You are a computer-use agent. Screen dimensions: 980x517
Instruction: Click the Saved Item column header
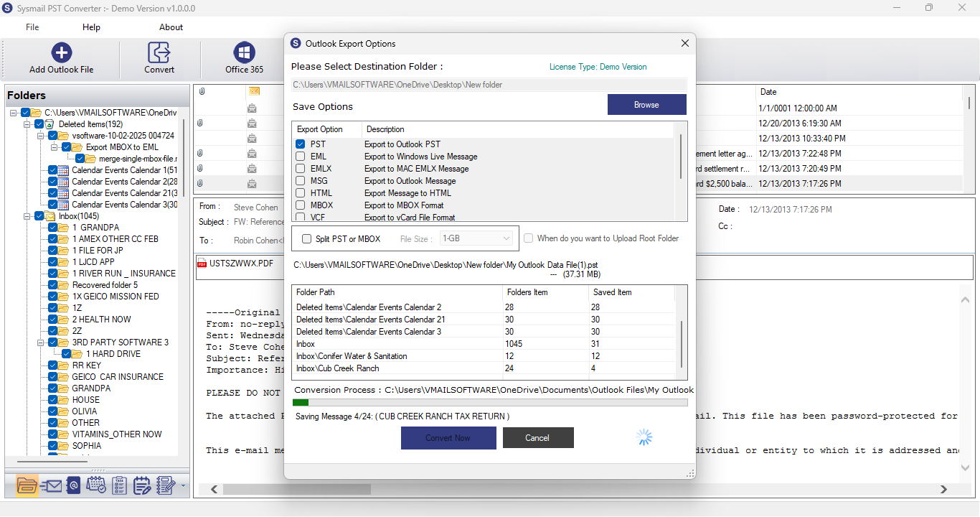(631, 292)
